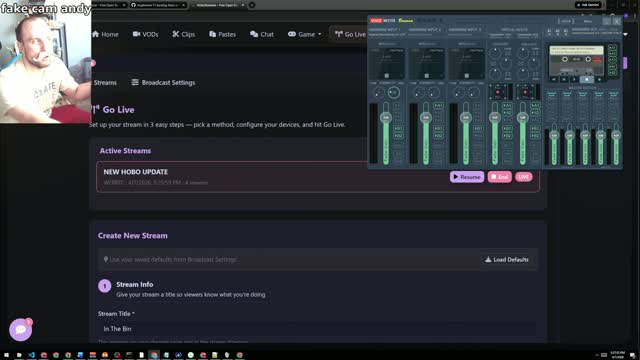
Task: Open the Voicemeeter Menu dropdown
Action: pos(587,21)
